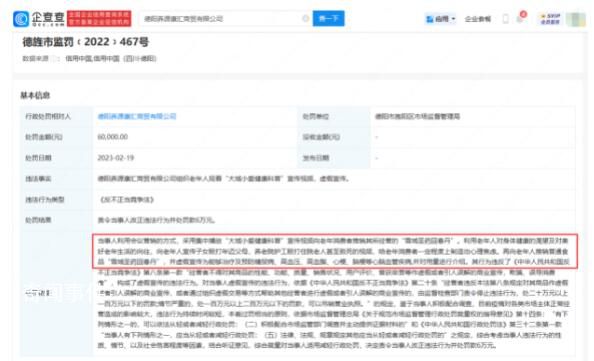Open the 企业套餐 menu item
This screenshot has height=361, width=594.
(478, 19)
